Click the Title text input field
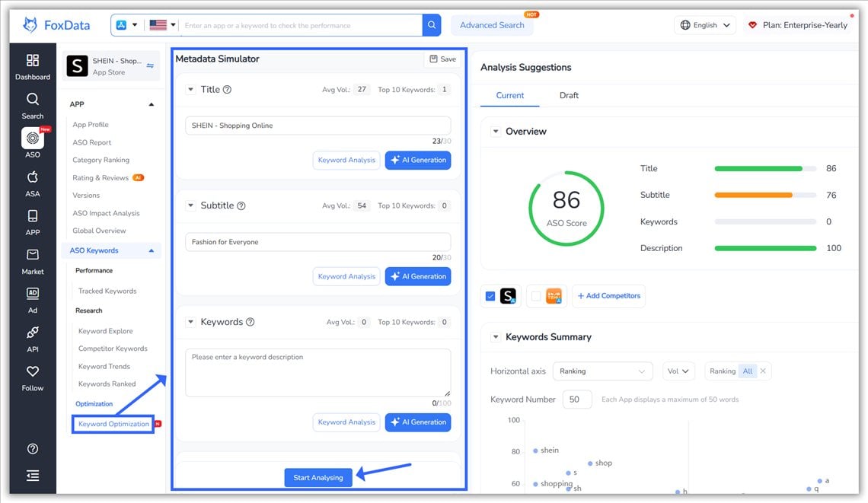This screenshot has height=503, width=868. pyautogui.click(x=318, y=126)
